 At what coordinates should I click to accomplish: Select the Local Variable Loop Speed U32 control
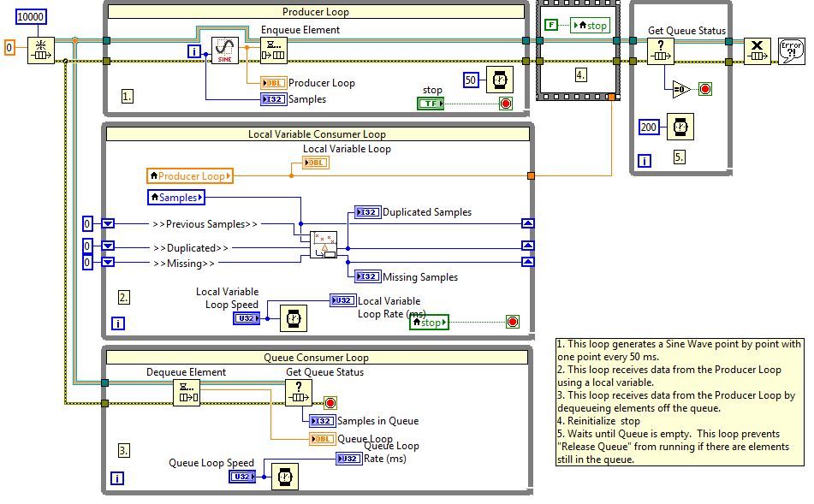(x=247, y=318)
